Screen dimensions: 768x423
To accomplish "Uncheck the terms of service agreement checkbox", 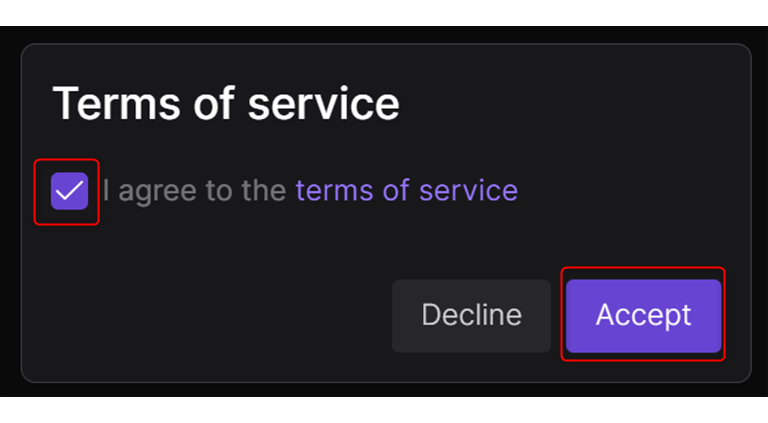I will 68,191.
